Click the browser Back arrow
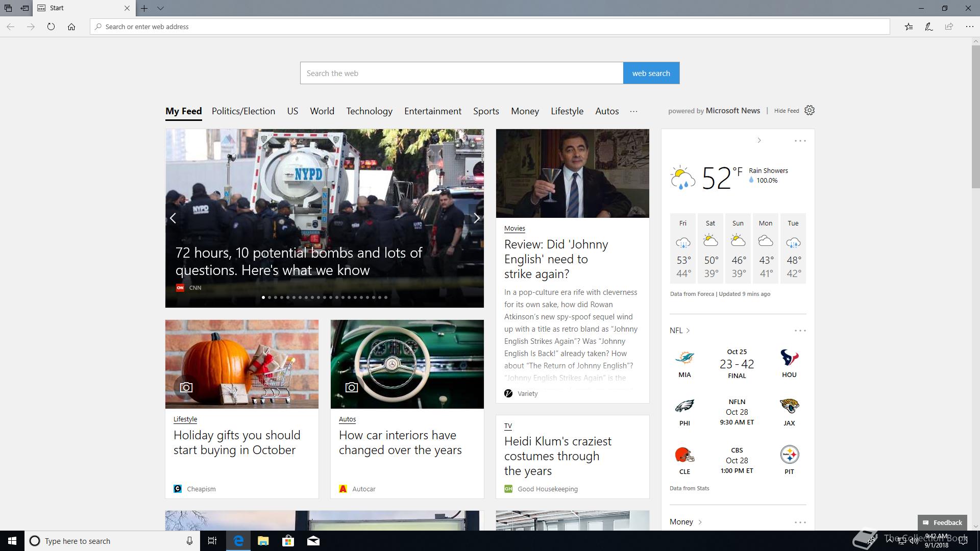Image resolution: width=980 pixels, height=551 pixels. pyautogui.click(x=11, y=27)
